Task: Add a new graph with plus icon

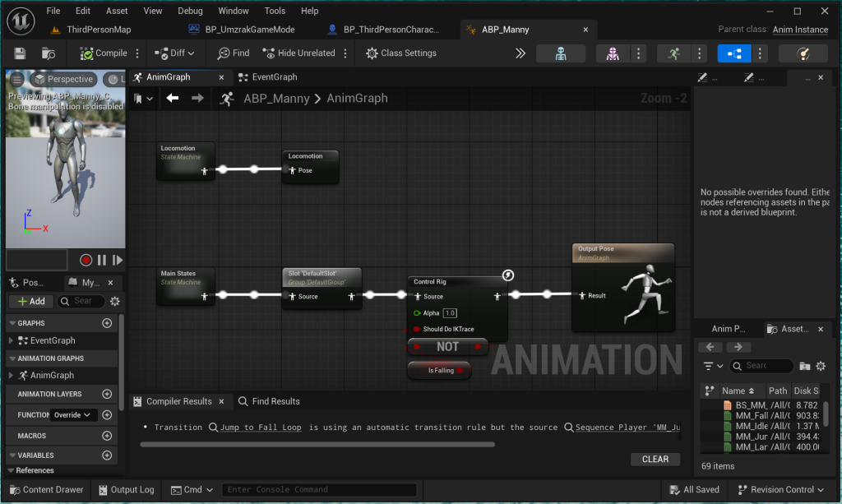Action: [x=107, y=323]
